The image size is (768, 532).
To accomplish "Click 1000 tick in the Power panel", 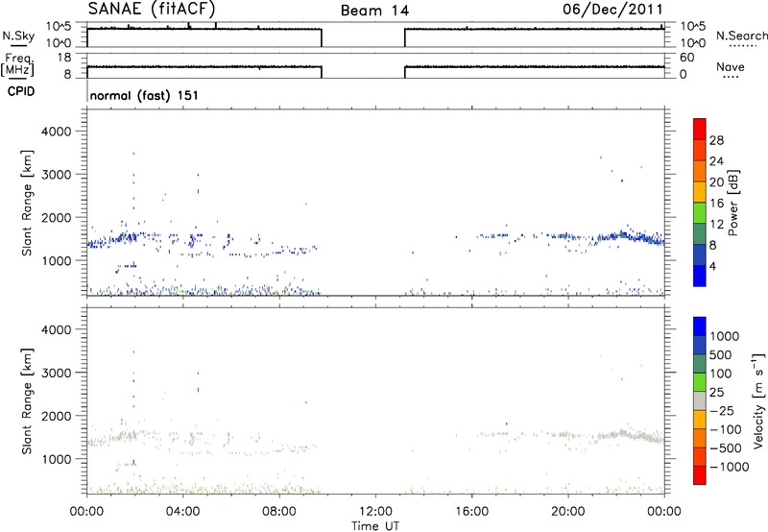I will [x=56, y=260].
